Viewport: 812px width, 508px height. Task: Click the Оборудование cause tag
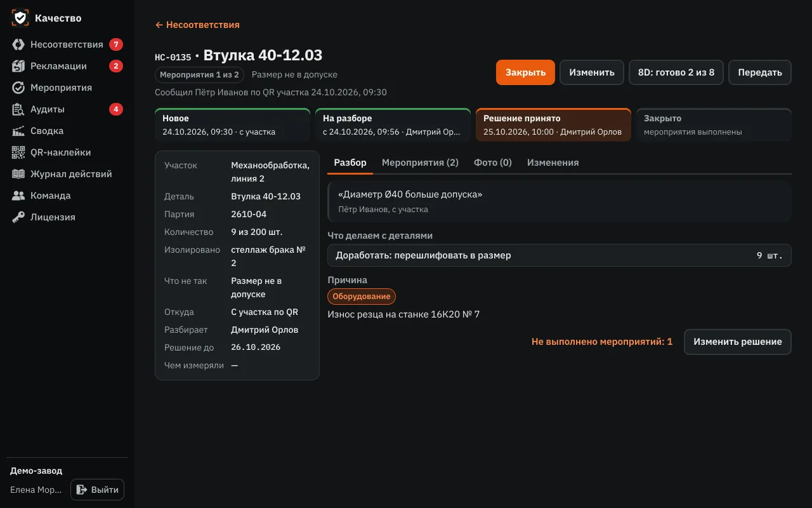point(362,297)
